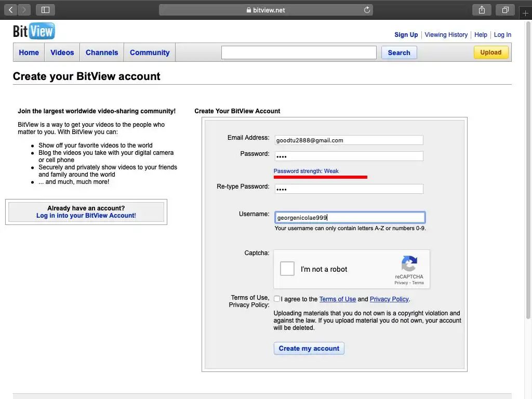Click the bitview.net address bar
This screenshot has height=399, width=532.
266,10
